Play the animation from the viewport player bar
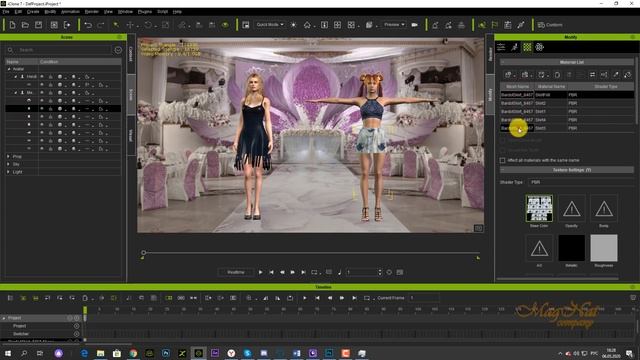This screenshot has height=360, width=640. (x=260, y=272)
